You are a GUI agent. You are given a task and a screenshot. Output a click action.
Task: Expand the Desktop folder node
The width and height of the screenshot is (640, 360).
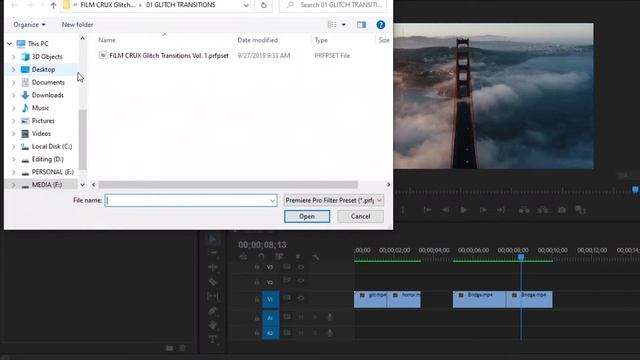tap(13, 69)
